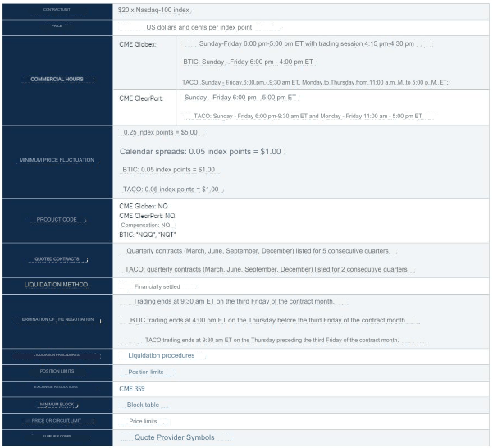Image resolution: width=493 pixels, height=448 pixels.
Task: Click the "Financially settled" value
Action: point(157,287)
